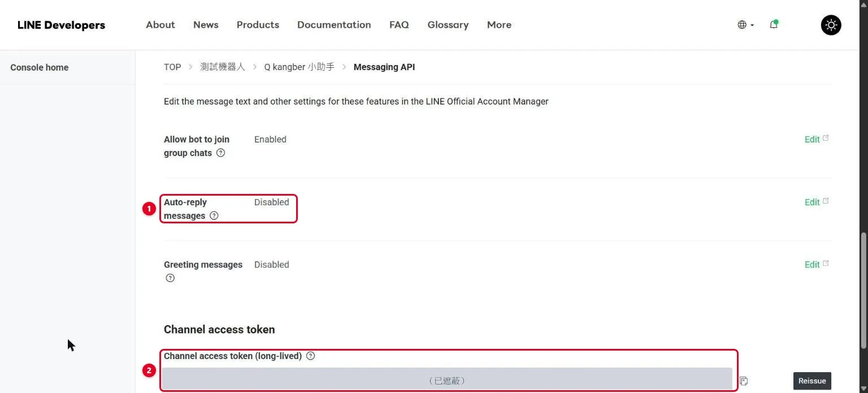Open Console home in the sidebar
This screenshot has height=393, width=868.
40,67
